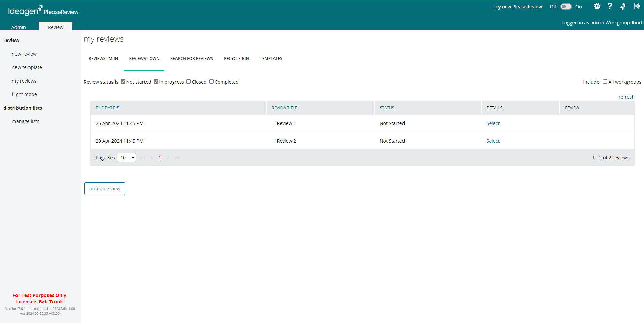The height and width of the screenshot is (323, 644).
Task: Click the printable view button
Action: tap(105, 189)
